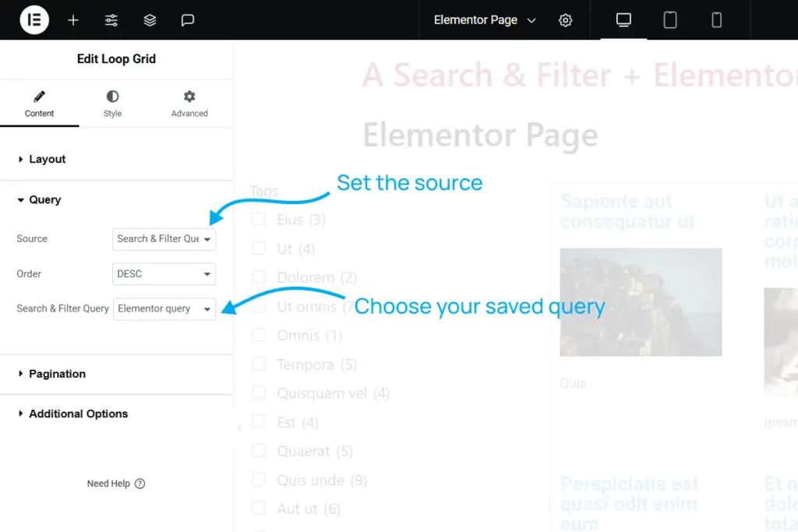
Task: Check the Aut ut (6) tag checkbox
Action: pyautogui.click(x=259, y=508)
